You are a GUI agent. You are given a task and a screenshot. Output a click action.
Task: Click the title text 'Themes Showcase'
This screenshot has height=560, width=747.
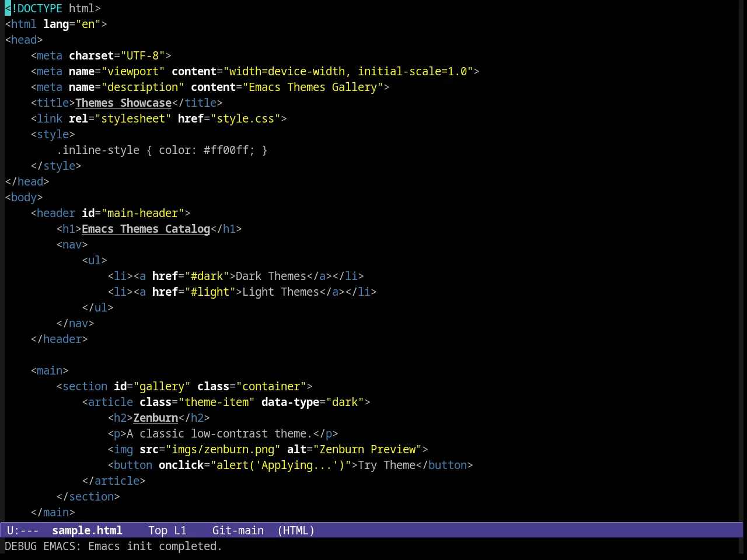coord(124,103)
